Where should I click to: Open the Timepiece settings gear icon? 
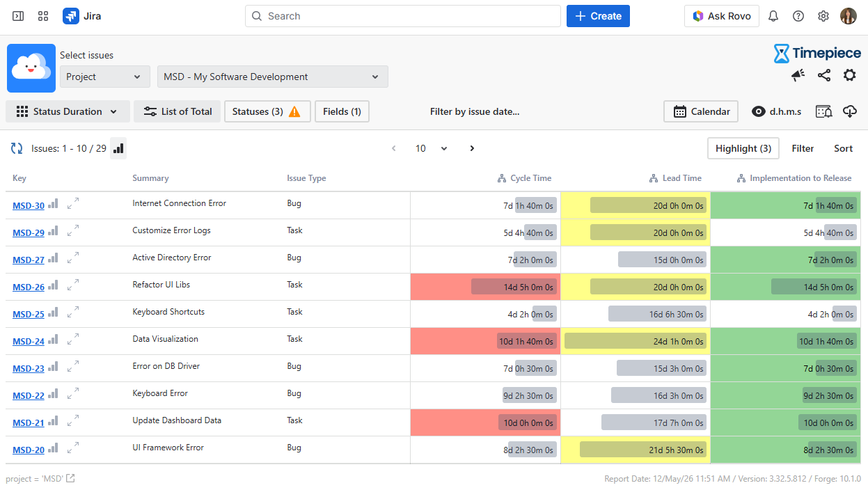850,75
